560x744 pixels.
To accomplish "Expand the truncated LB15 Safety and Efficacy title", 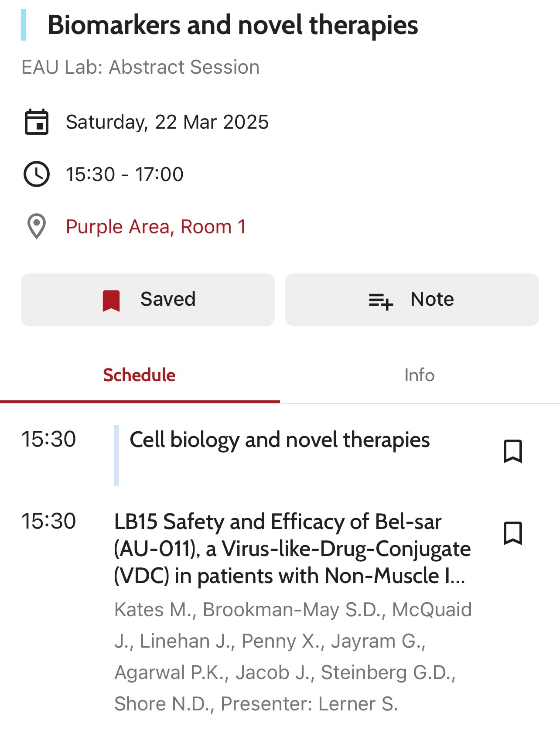I will tap(292, 549).
